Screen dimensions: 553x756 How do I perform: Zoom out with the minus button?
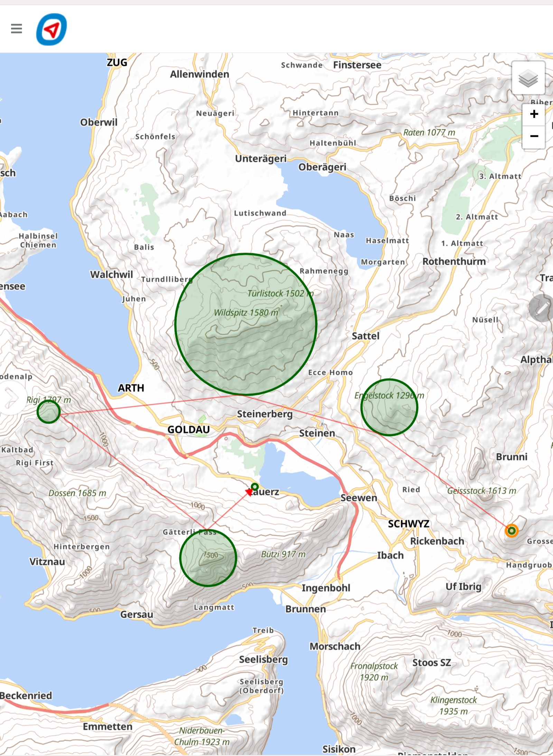534,137
